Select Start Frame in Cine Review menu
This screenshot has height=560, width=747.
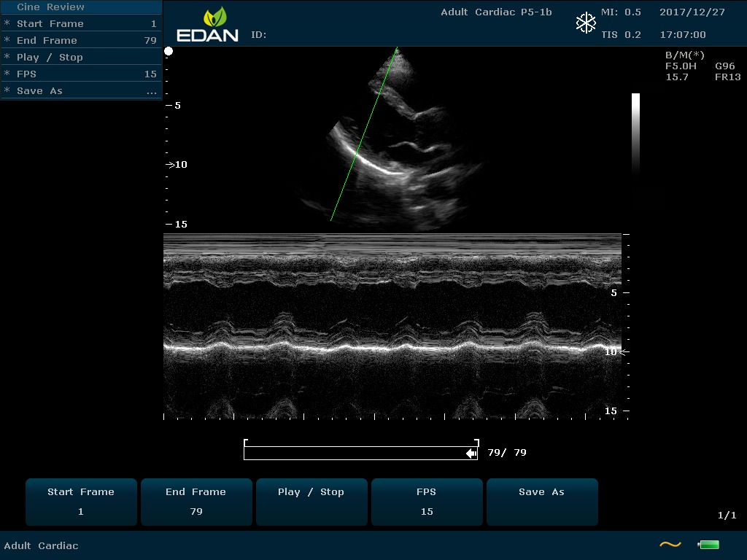coord(80,23)
